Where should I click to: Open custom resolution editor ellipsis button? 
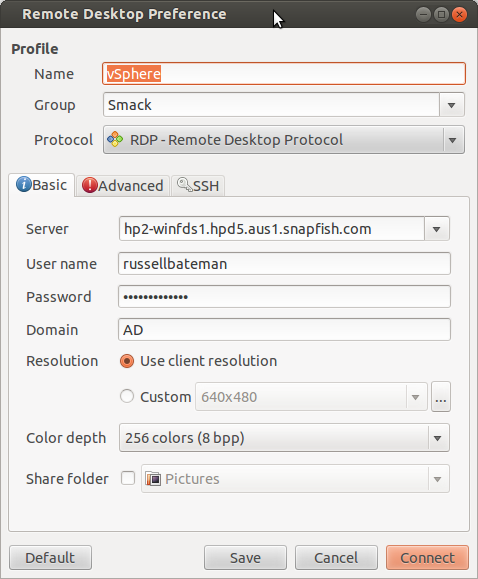[x=441, y=397]
